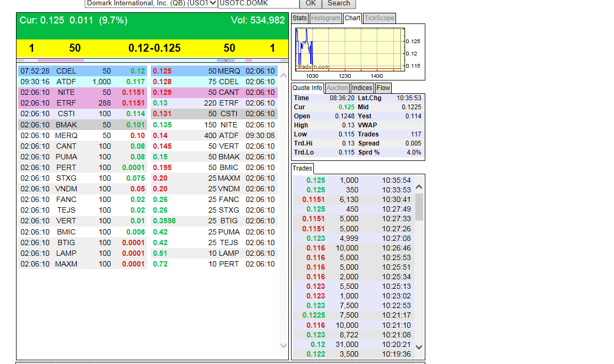Click the scroll-down arrow in Trades panel
Screen dimensions: 614x364
pos(418,347)
